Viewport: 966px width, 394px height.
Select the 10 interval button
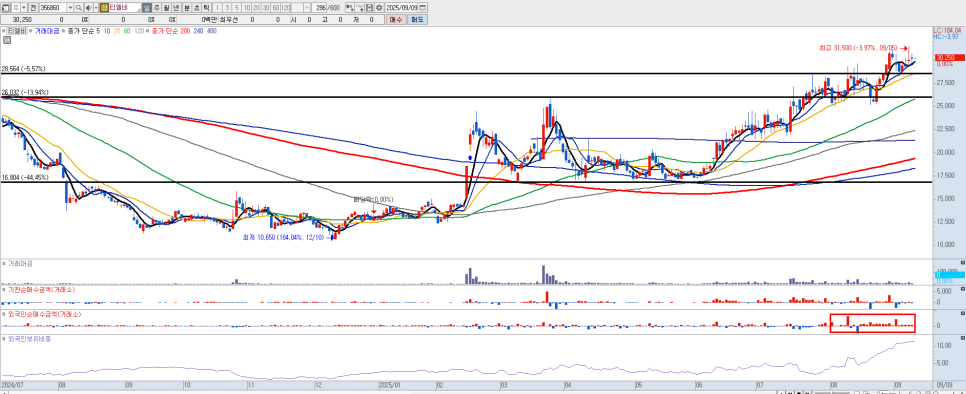click(x=246, y=7)
